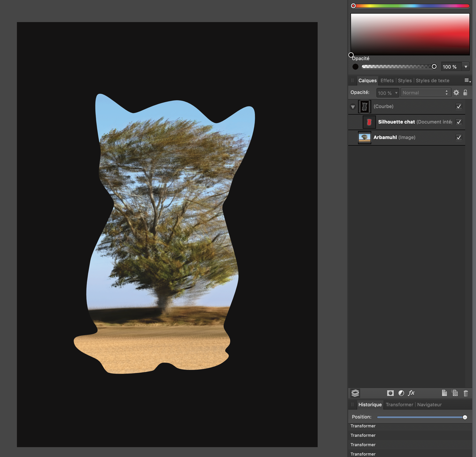Switch to the Effets tab

tap(387, 81)
